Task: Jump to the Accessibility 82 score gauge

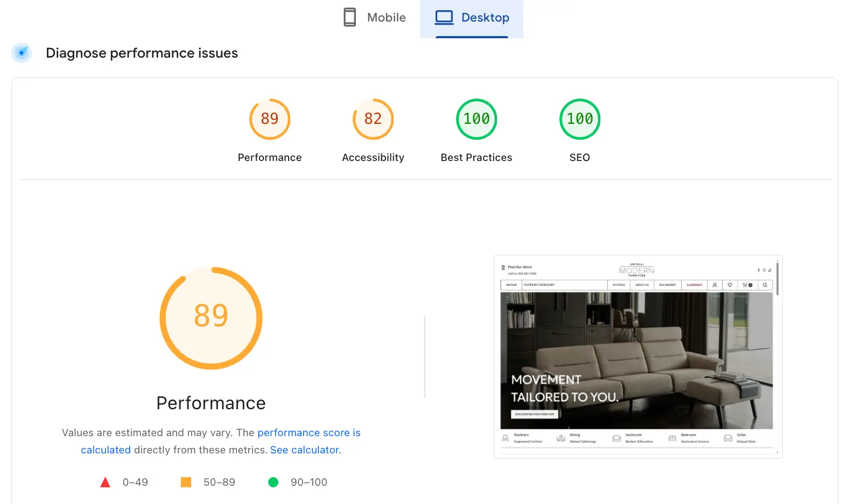Action: pyautogui.click(x=373, y=119)
